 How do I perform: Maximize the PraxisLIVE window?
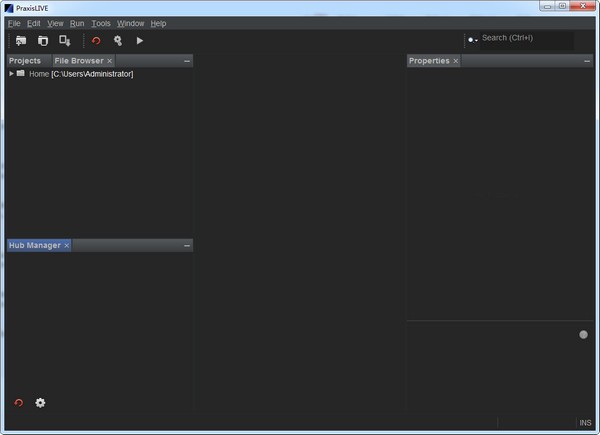click(562, 6)
